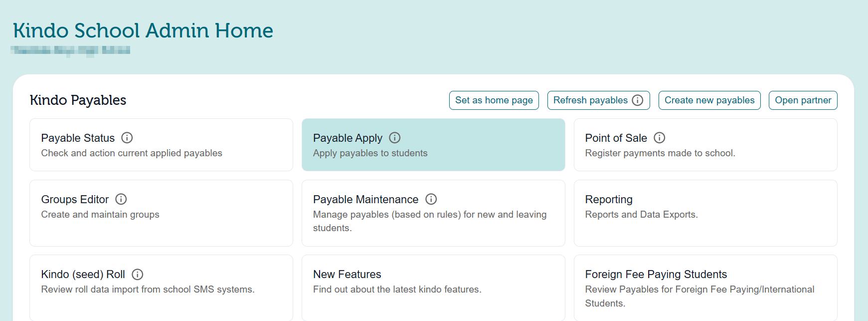Open the Groups Editor card title

point(75,200)
